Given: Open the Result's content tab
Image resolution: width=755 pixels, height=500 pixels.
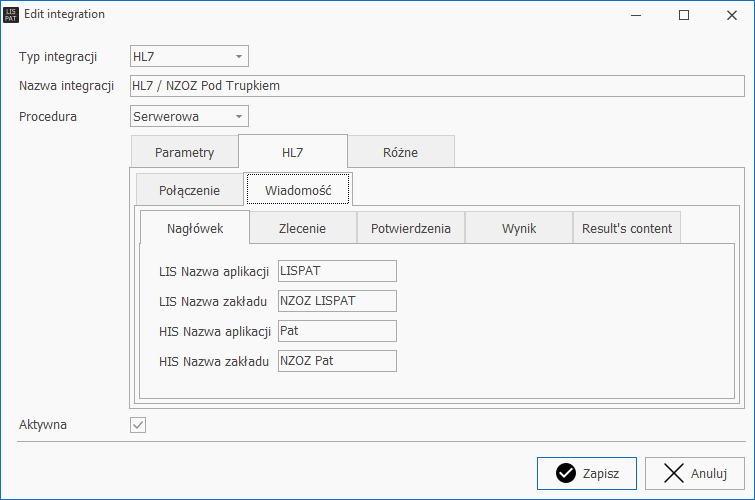Looking at the screenshot, I should (x=627, y=228).
